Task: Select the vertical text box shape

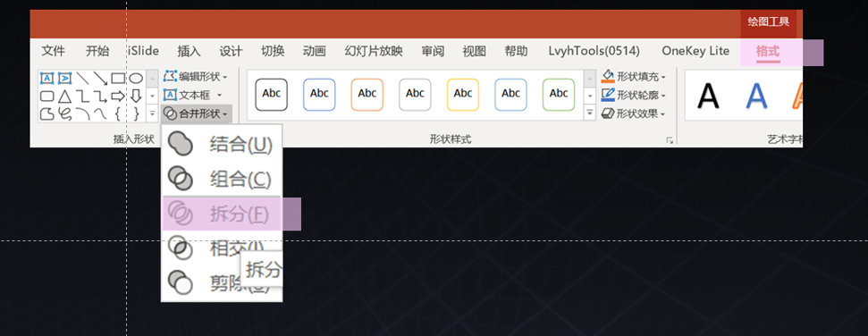Action: [64, 79]
